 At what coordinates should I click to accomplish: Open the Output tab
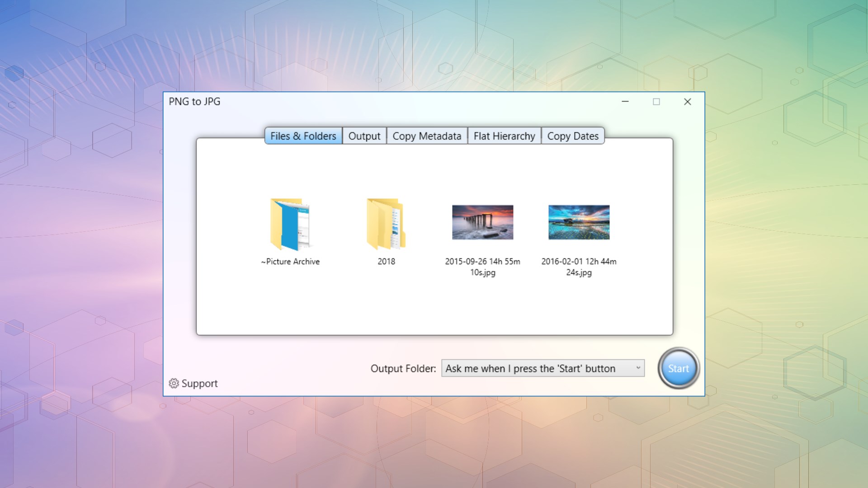point(364,136)
